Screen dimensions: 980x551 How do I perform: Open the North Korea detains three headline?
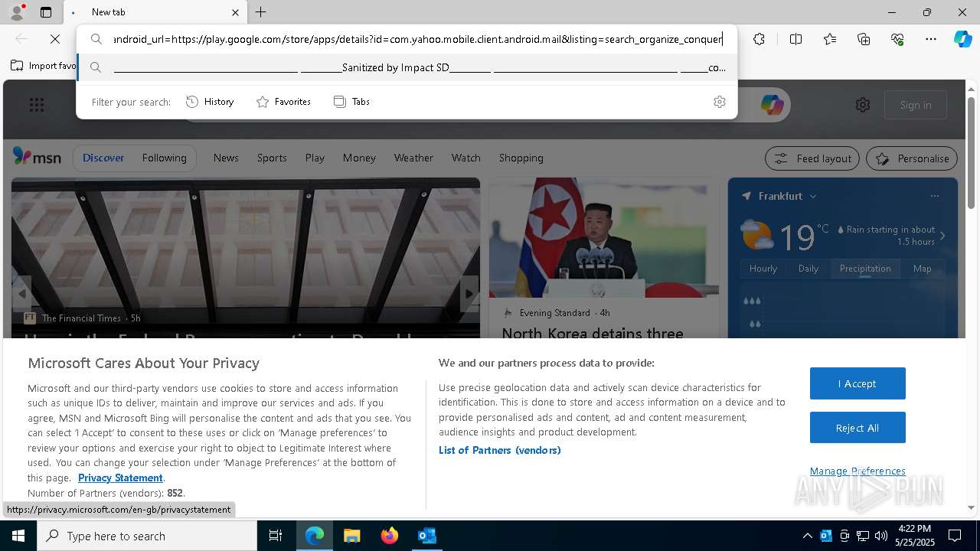click(592, 333)
